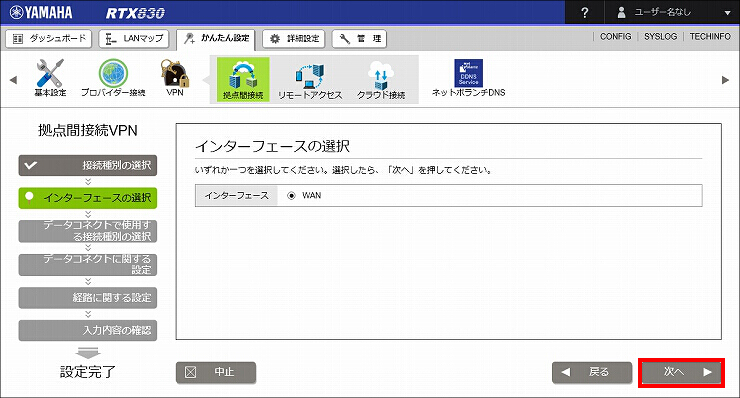Click the RTX830 model name
This screenshot has height=398, width=740.
pos(135,13)
